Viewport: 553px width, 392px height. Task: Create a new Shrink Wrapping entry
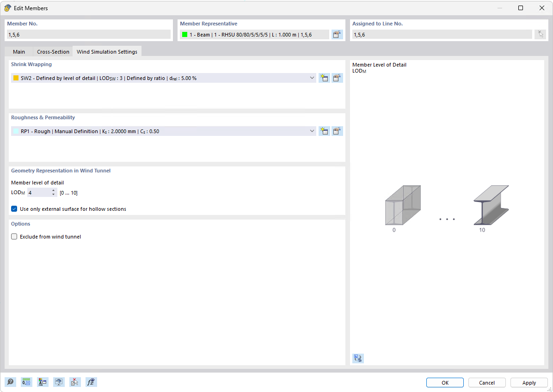tap(324, 78)
